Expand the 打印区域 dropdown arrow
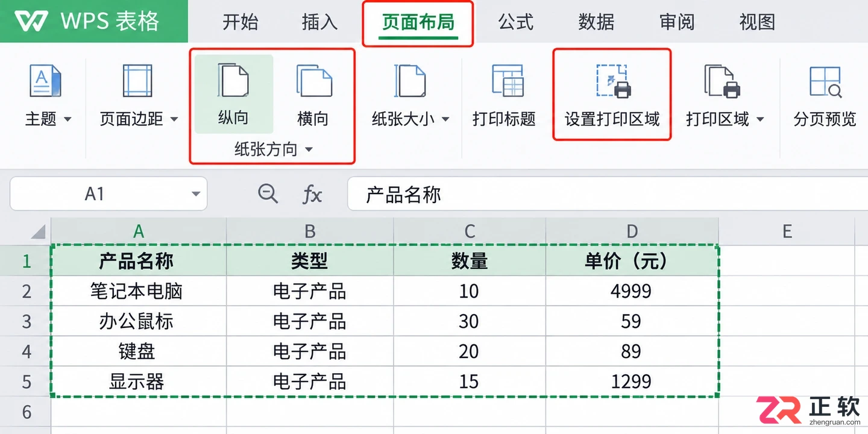Viewport: 868px width, 434px height. click(x=760, y=119)
